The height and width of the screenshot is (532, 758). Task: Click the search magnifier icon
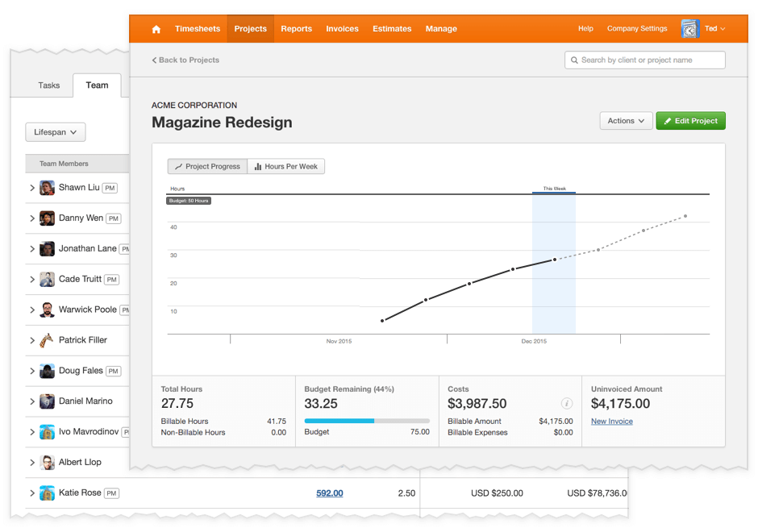coord(574,60)
